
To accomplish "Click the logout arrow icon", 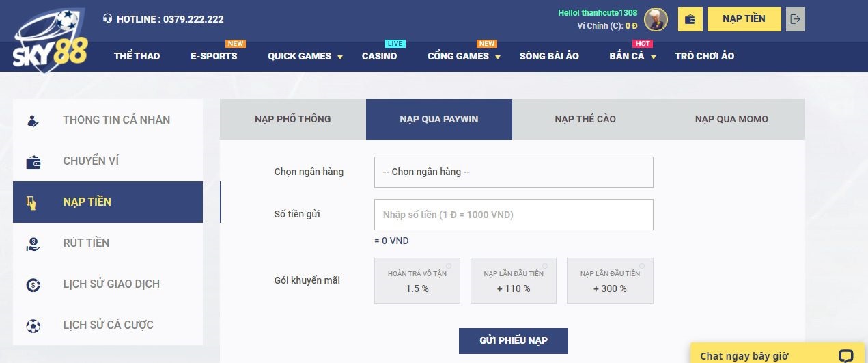I will (795, 19).
